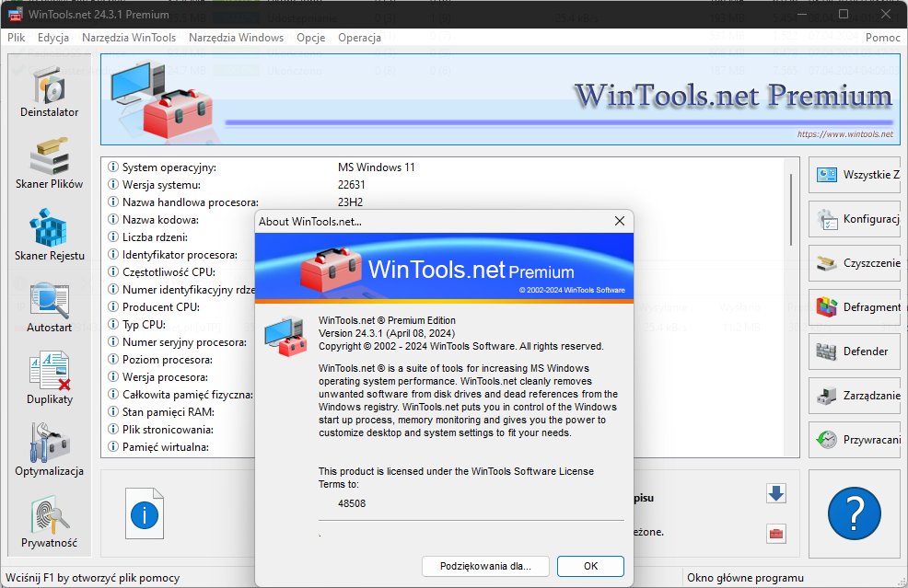Click the main banner toolbox computer logo
Image resolution: width=908 pixels, height=588 pixels.
click(161, 99)
